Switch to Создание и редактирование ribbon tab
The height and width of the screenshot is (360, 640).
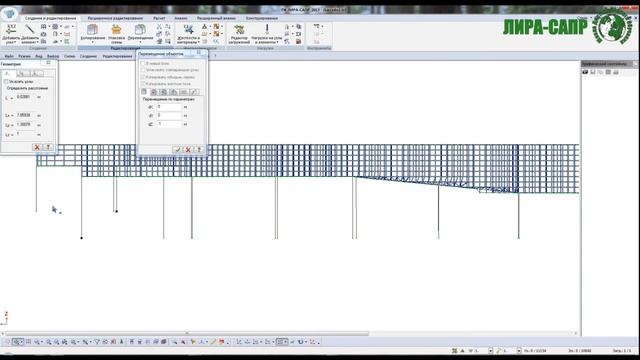[x=50, y=18]
